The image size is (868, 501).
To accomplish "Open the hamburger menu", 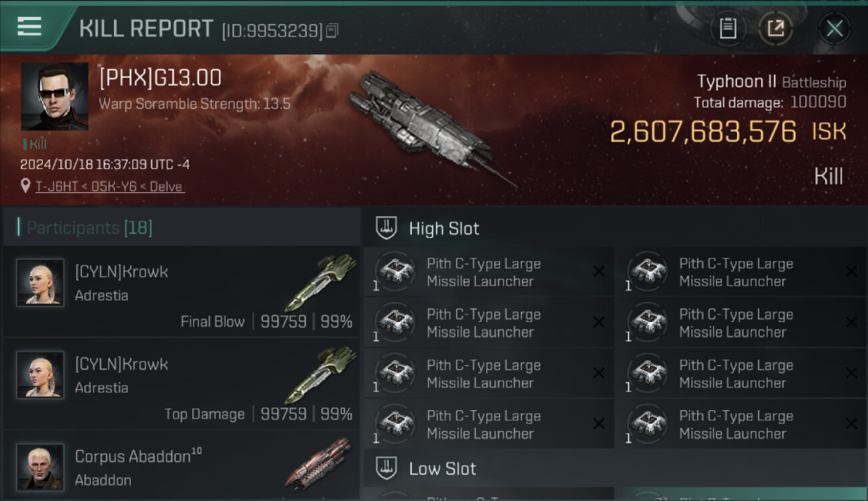I will coord(29,27).
